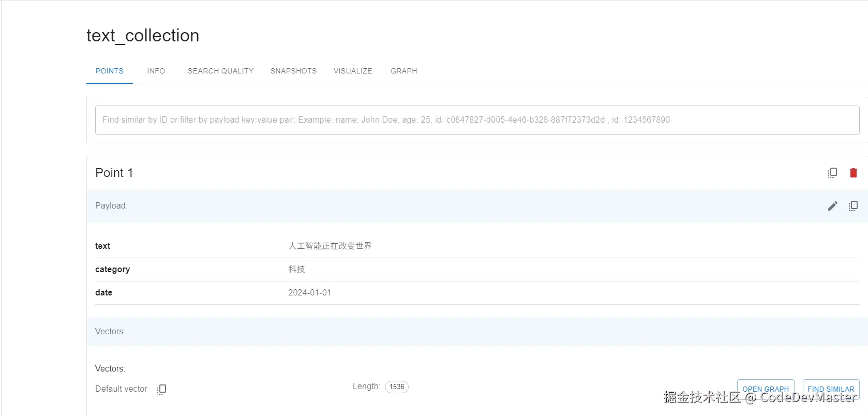Click the 1536 length chip
Image resolution: width=868 pixels, height=416 pixels.
[x=397, y=387]
